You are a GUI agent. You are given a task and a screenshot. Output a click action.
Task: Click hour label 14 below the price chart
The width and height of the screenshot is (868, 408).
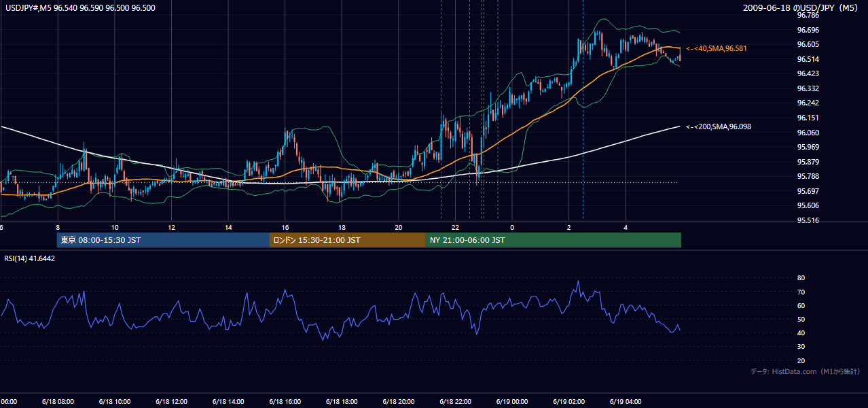228,227
